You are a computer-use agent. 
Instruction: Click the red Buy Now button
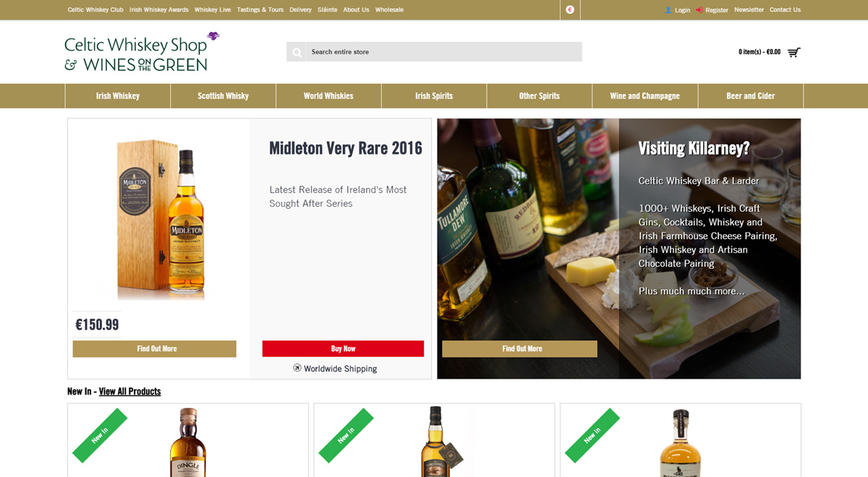pyautogui.click(x=343, y=348)
